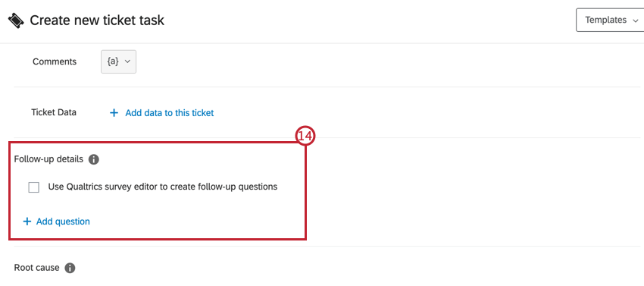
Task: Click the ticket icon beside the title
Action: pos(16,20)
